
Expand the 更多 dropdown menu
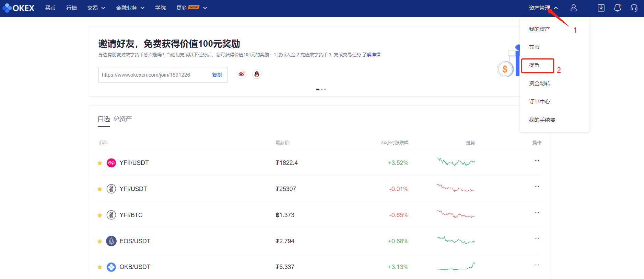click(x=192, y=8)
